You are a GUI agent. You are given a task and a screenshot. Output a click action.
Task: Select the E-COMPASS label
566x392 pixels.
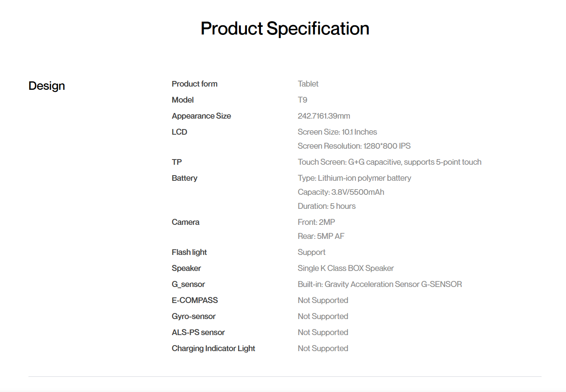coord(195,300)
